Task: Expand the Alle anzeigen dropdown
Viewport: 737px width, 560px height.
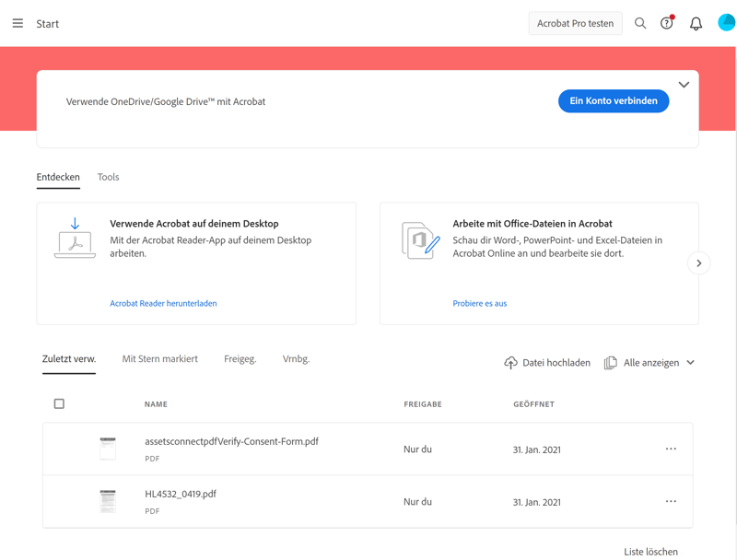Action: coord(690,363)
